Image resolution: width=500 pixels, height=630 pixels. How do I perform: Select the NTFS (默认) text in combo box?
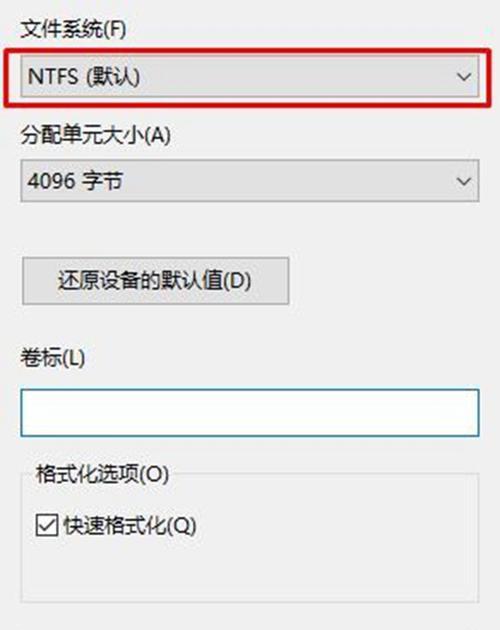[x=84, y=76]
